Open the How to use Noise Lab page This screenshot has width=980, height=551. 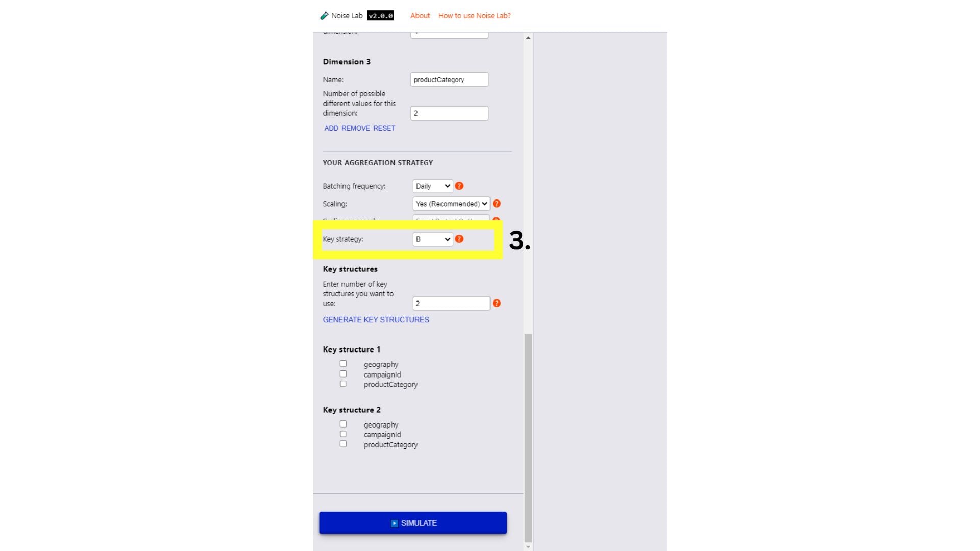click(473, 15)
